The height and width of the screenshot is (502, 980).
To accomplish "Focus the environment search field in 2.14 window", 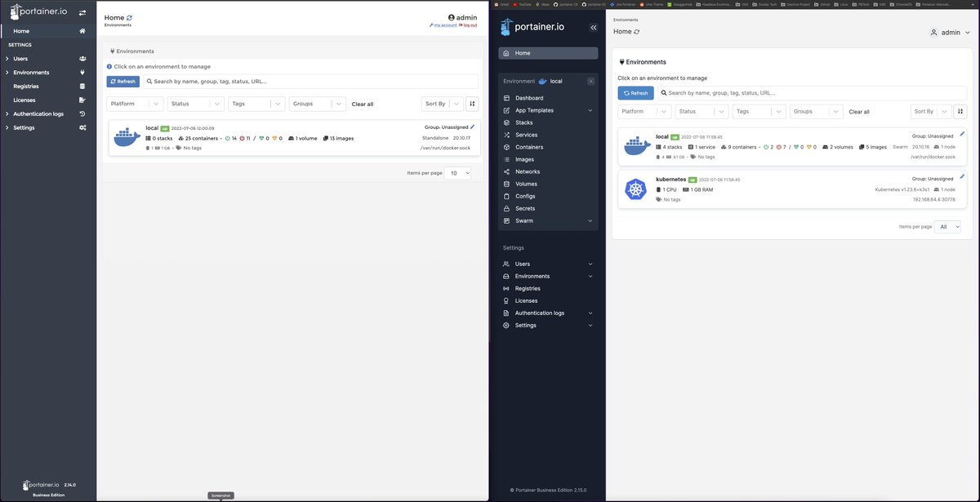I will click(310, 82).
